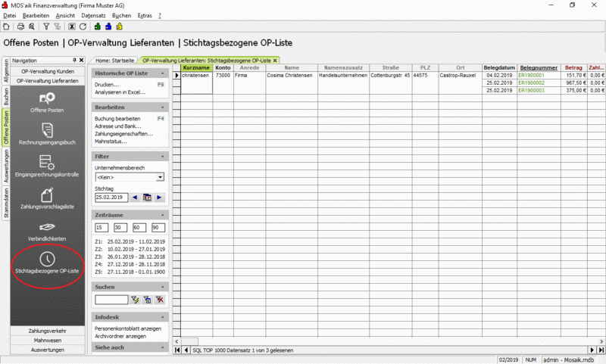Select the Allgemein vertical tab
The width and height of the screenshot is (606, 364).
pyautogui.click(x=6, y=70)
